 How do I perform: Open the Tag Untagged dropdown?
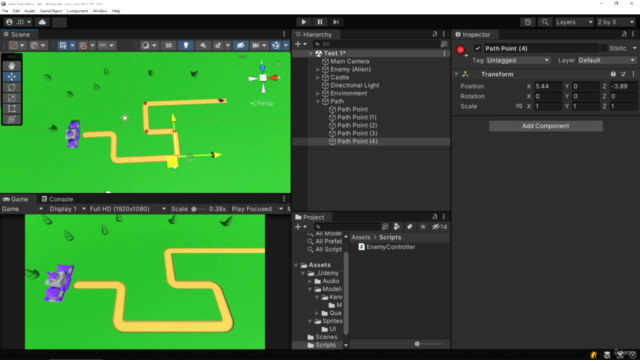tap(518, 60)
